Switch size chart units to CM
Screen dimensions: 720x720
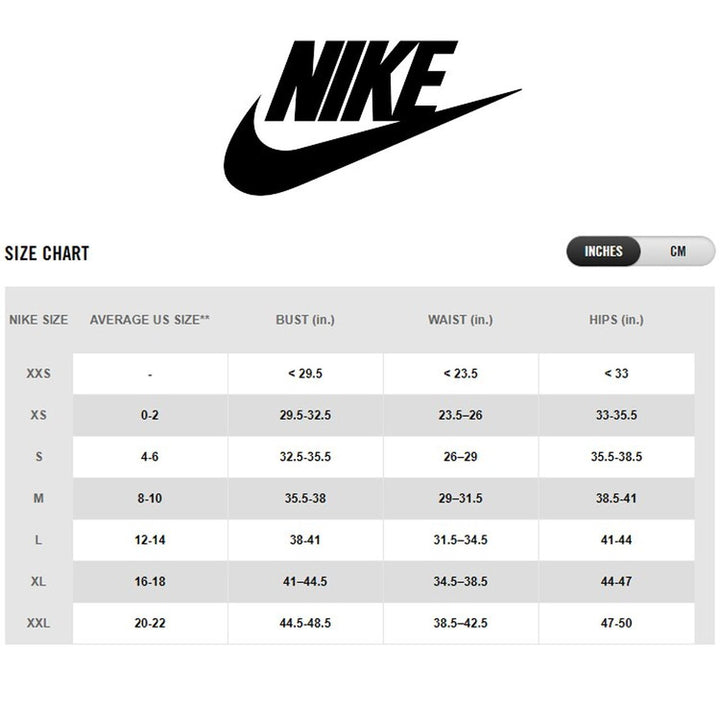678,251
